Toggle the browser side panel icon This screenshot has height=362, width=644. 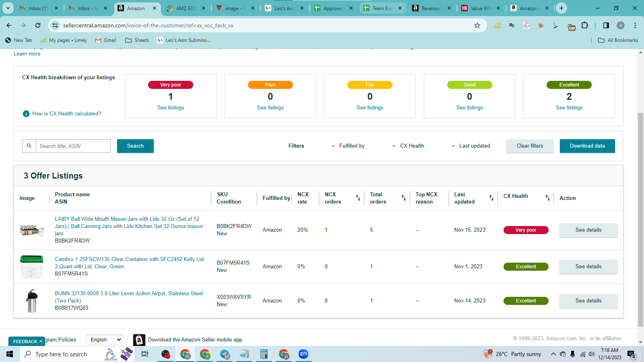(606, 25)
